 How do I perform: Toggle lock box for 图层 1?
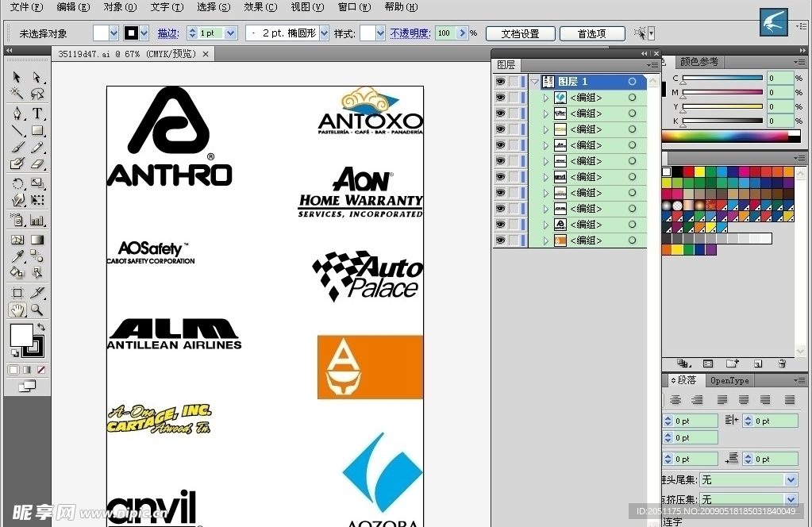(514, 82)
